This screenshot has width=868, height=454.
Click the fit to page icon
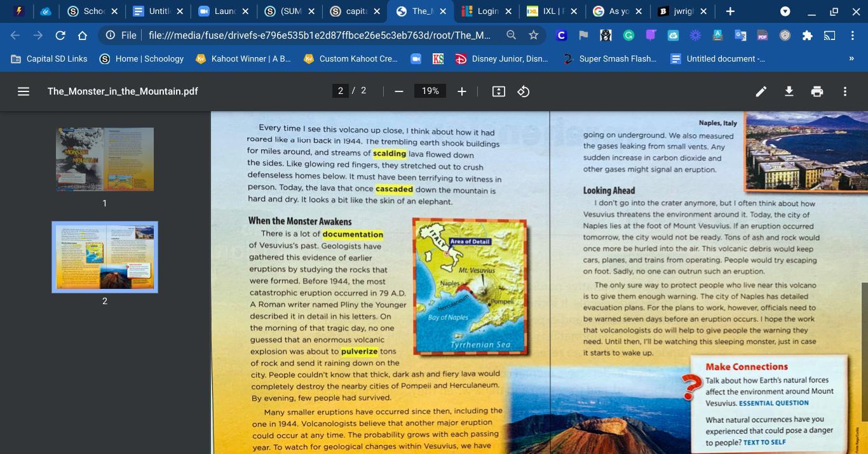[x=499, y=91]
